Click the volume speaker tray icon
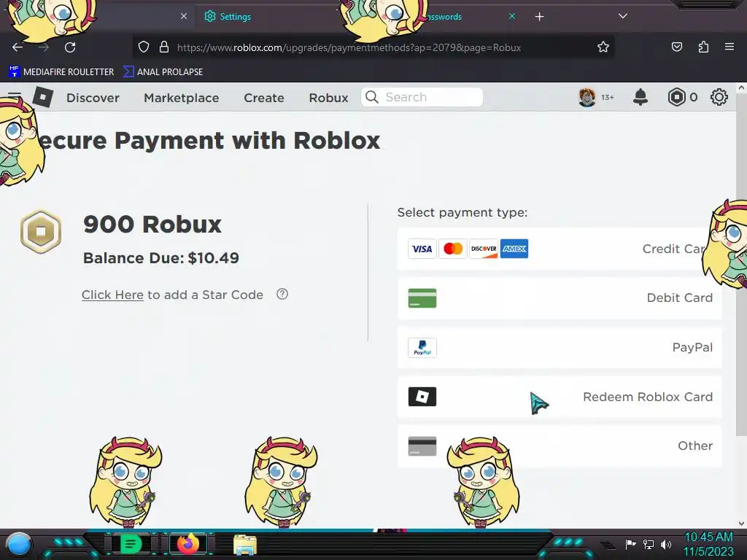747x560 pixels. click(666, 544)
